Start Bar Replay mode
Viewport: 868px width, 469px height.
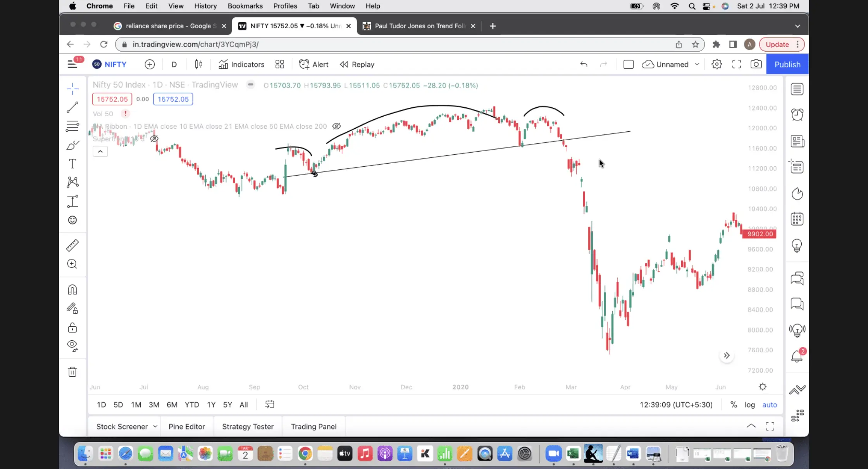357,64
